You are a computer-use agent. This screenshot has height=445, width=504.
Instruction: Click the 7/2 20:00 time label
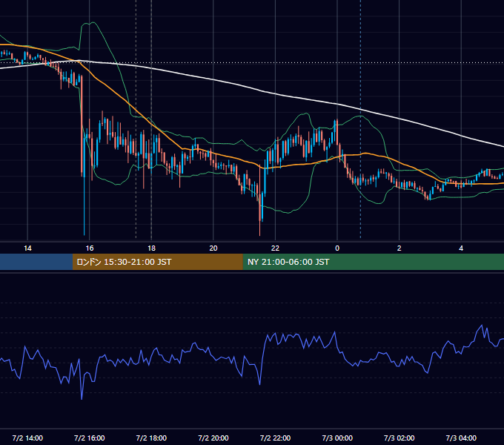(x=213, y=438)
